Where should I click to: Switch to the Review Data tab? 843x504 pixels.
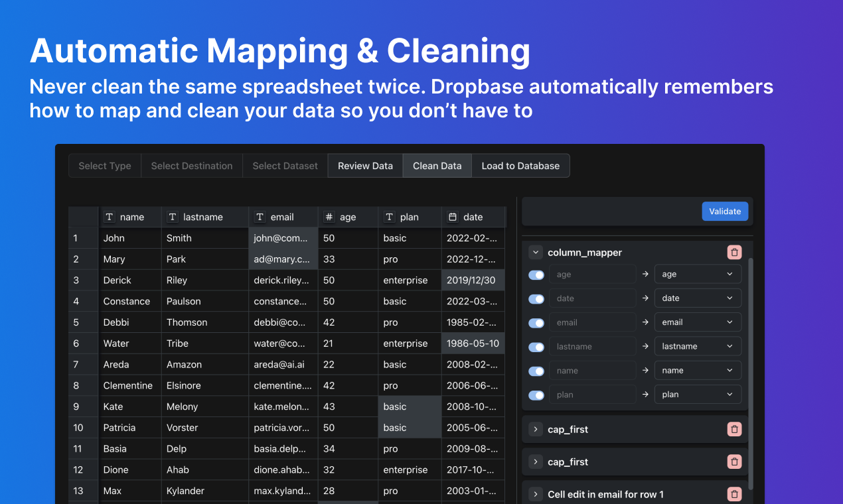click(365, 166)
